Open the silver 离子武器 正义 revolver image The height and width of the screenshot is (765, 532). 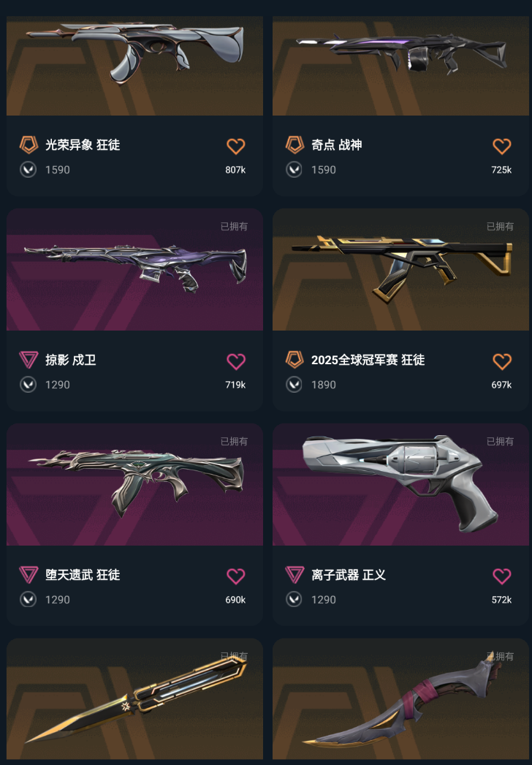click(x=400, y=484)
